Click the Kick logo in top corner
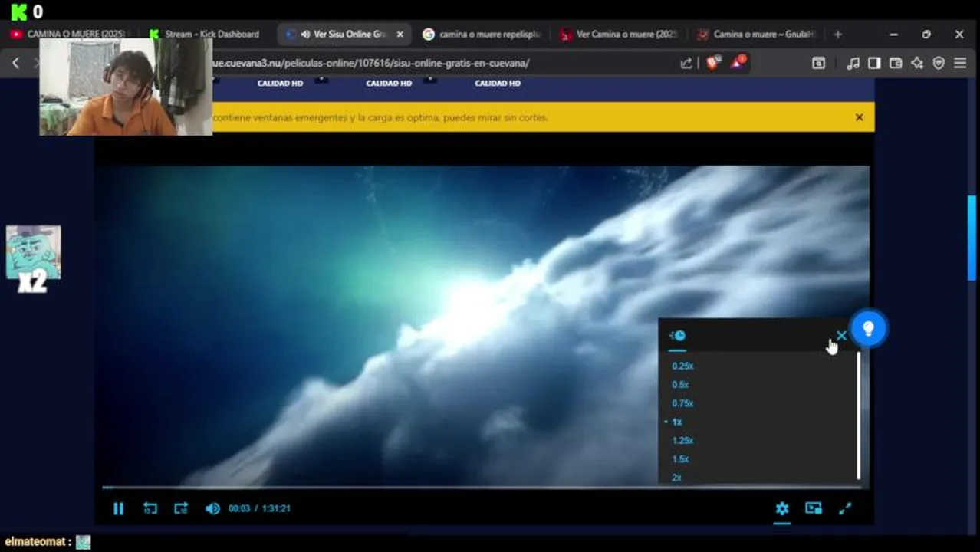This screenshot has width=980, height=552. point(19,11)
